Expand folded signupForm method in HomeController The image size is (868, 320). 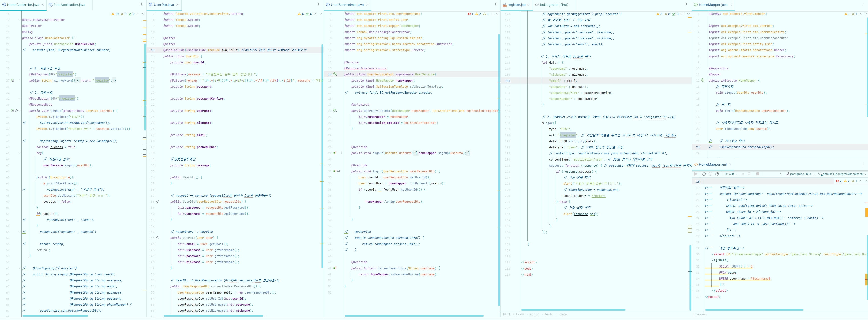point(19,81)
